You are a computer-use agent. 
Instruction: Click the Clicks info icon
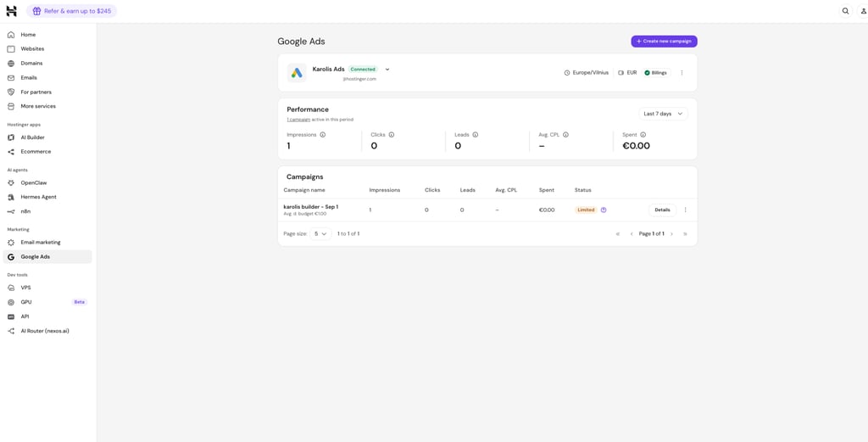pos(392,135)
